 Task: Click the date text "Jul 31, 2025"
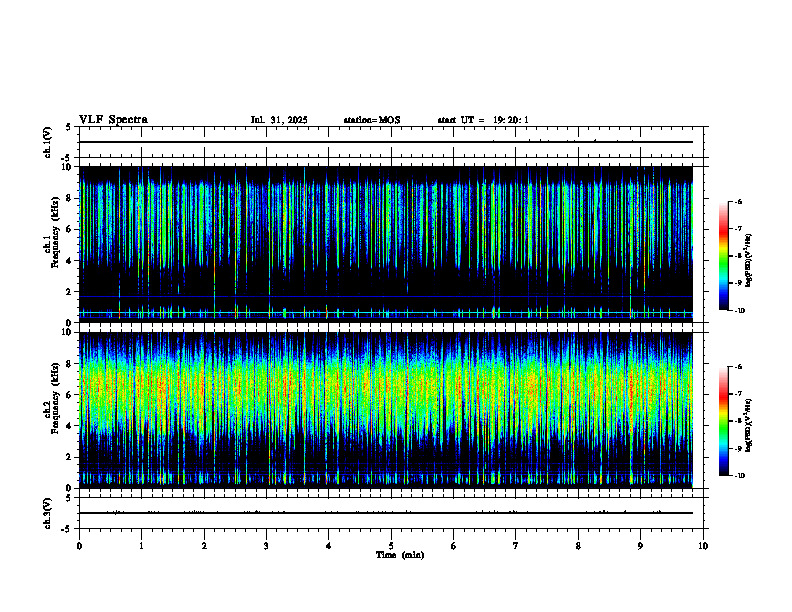tap(279, 120)
